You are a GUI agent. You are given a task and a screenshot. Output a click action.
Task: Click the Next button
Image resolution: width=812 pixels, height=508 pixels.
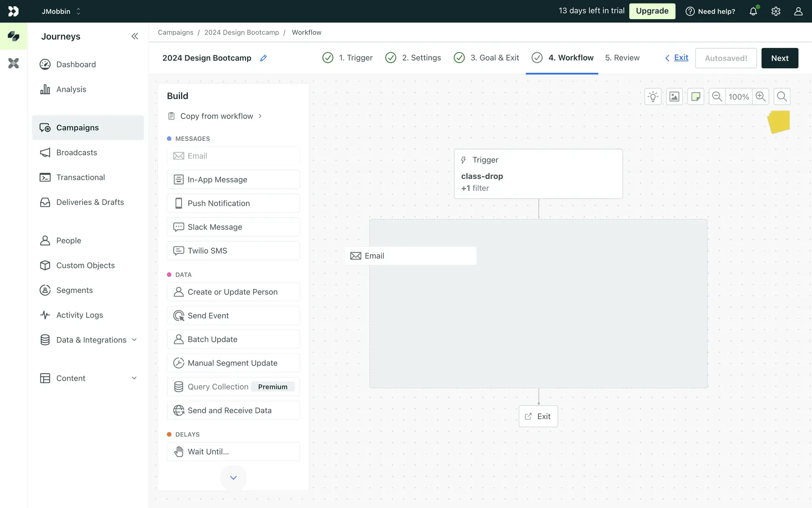(x=779, y=58)
